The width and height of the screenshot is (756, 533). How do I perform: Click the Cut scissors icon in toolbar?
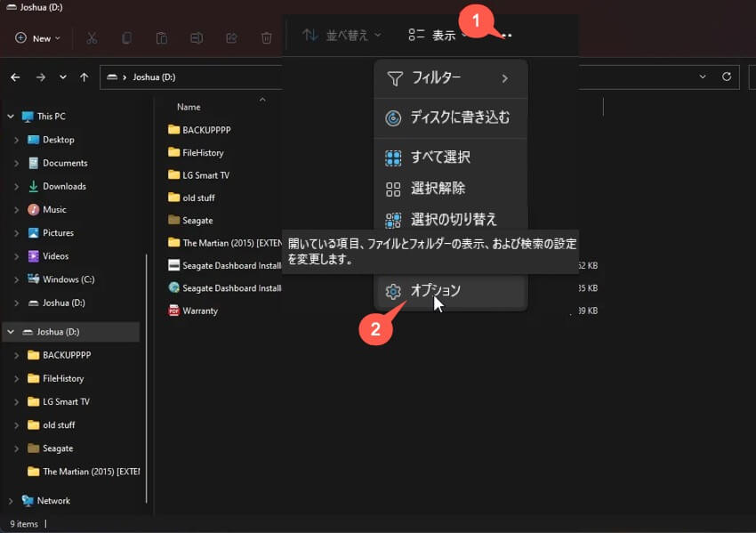[x=92, y=38]
